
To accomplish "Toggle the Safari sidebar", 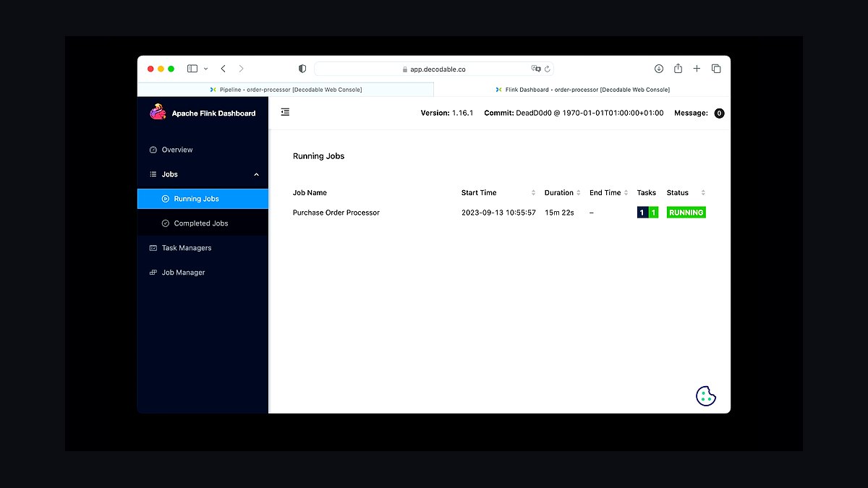I will click(192, 69).
